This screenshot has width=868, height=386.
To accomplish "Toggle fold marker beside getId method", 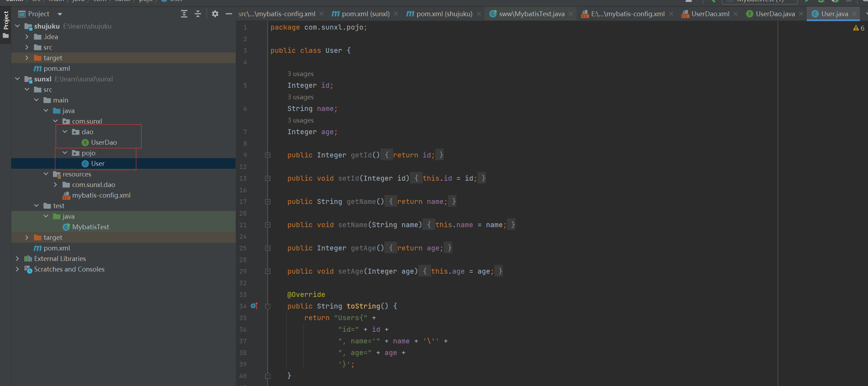I will [x=268, y=155].
